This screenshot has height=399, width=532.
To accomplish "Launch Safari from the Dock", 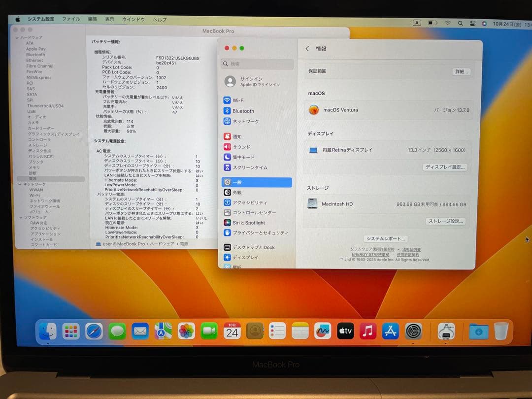I will (x=94, y=331).
